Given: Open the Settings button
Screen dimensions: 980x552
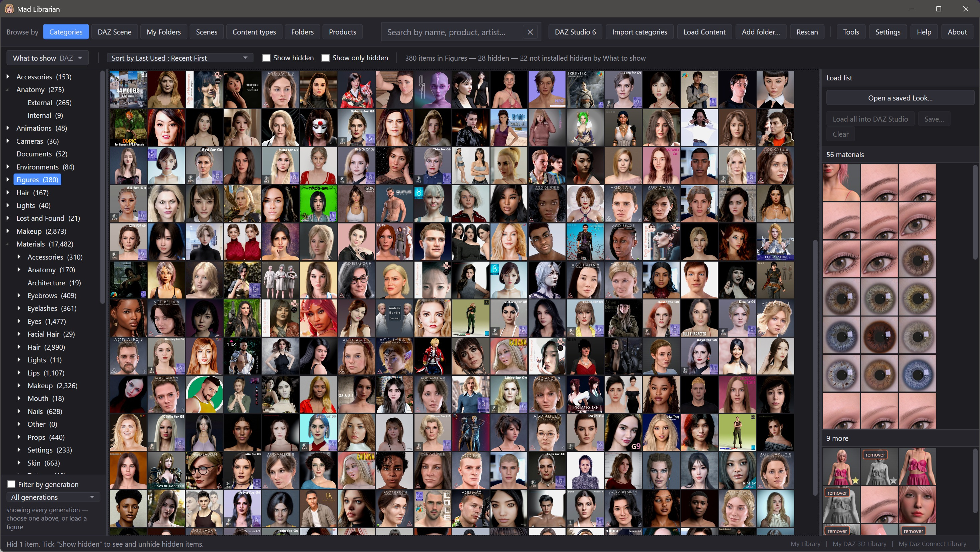Looking at the screenshot, I should [888, 32].
